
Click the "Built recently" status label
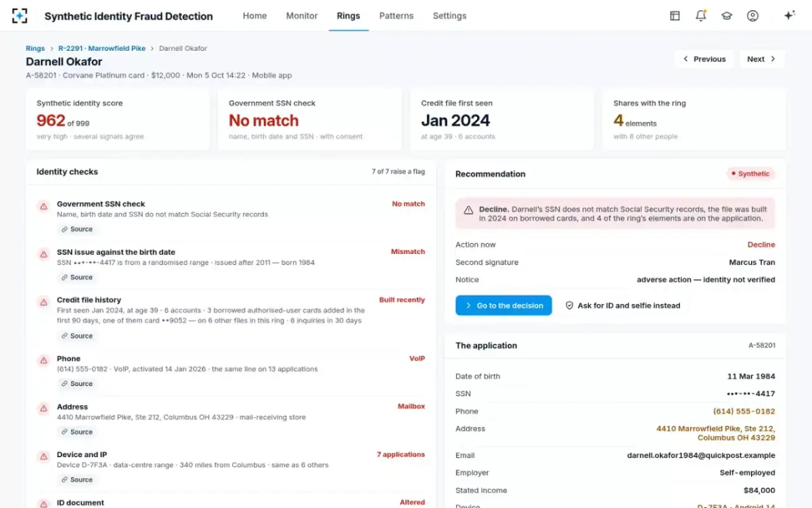pos(402,300)
